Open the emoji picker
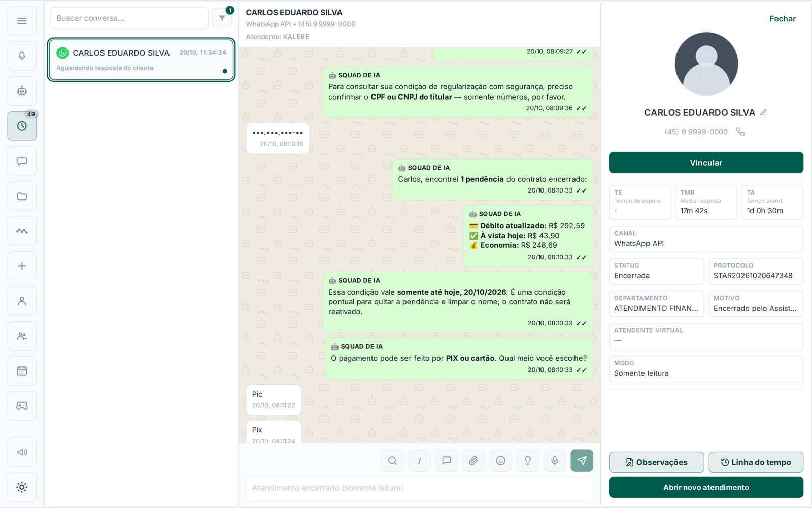The height and width of the screenshot is (508, 812). [500, 461]
